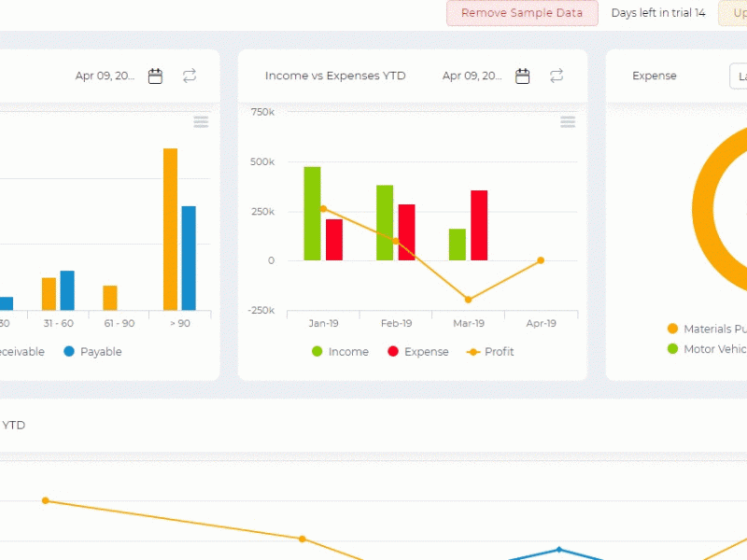Open calendar picker in the Payable aging card
Image resolution: width=747 pixels, height=560 pixels.
click(155, 77)
